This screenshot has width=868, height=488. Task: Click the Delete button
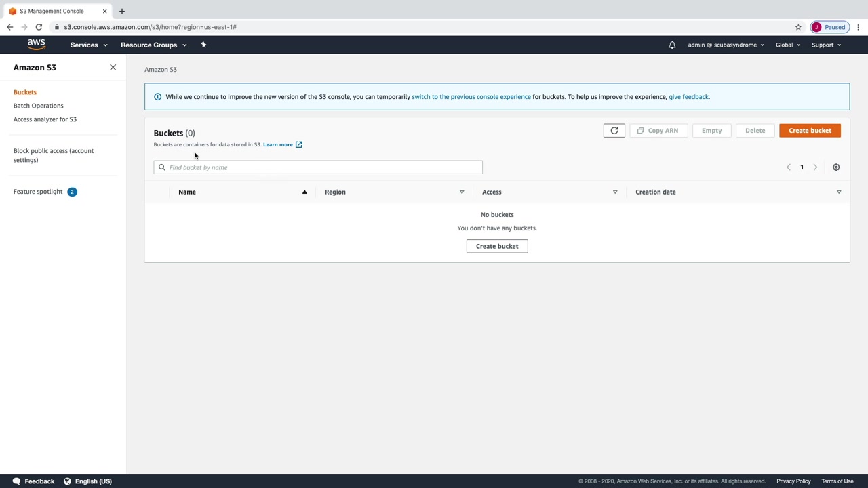755,131
